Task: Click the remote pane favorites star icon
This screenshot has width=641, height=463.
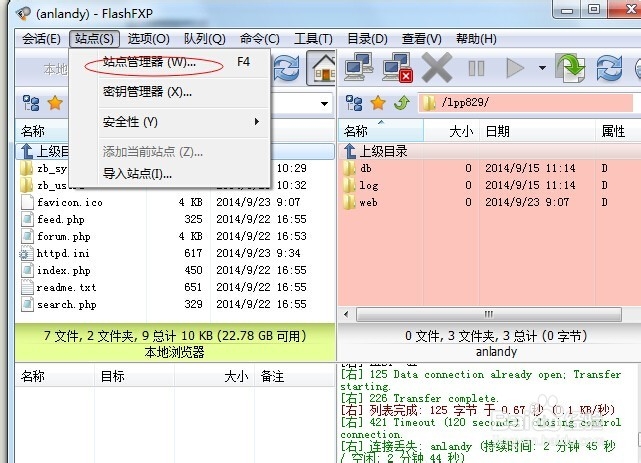Action: tap(378, 103)
